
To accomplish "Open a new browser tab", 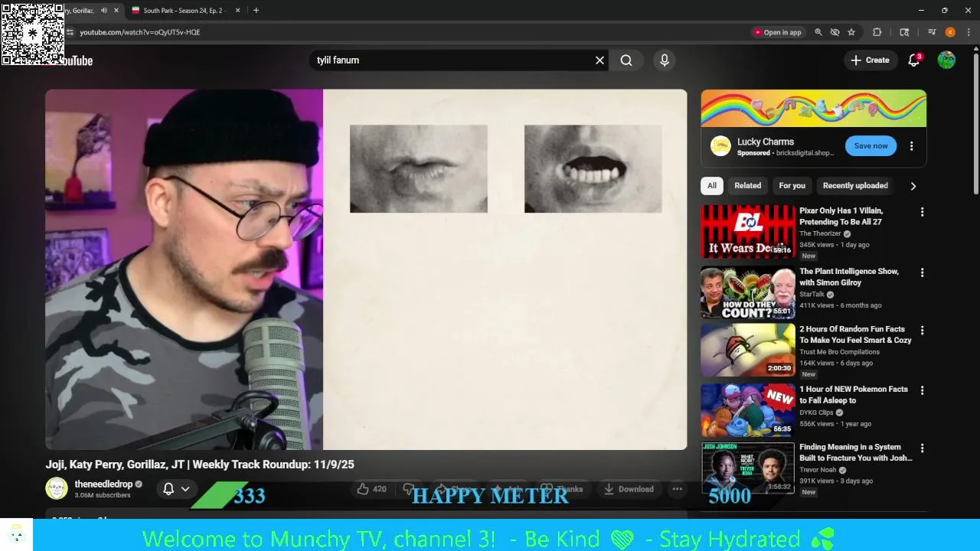I will pos(256,11).
